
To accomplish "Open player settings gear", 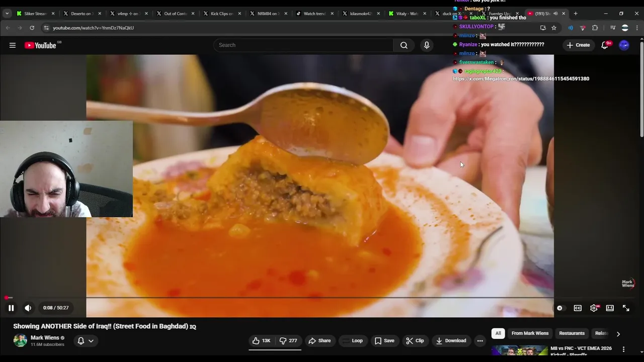I will 594,308.
